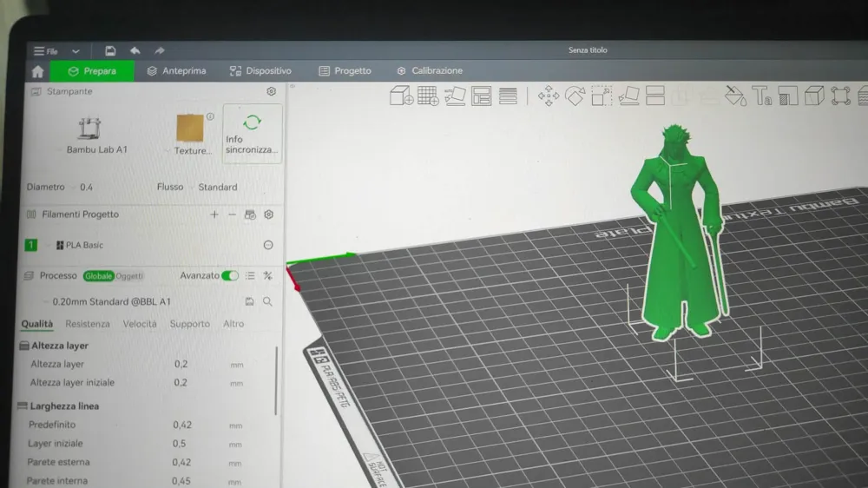The height and width of the screenshot is (488, 868).
Task: Click the Add object cube icon
Action: click(401, 96)
